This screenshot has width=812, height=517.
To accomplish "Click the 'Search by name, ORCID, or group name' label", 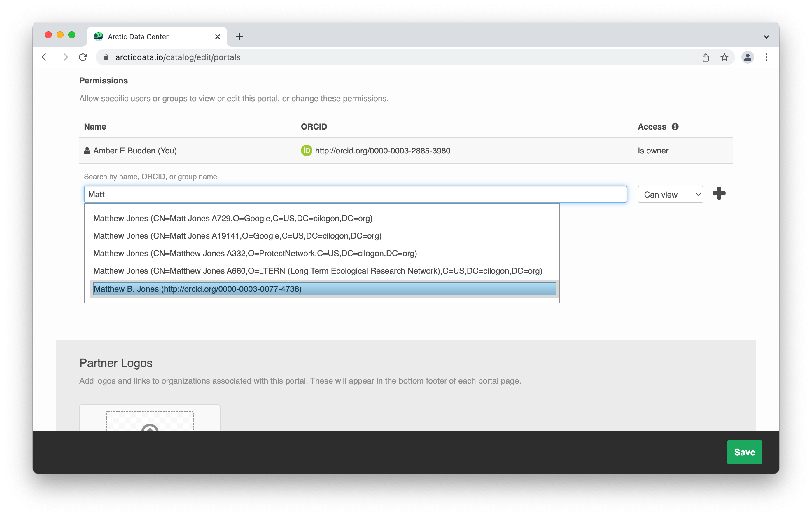I will coord(150,177).
